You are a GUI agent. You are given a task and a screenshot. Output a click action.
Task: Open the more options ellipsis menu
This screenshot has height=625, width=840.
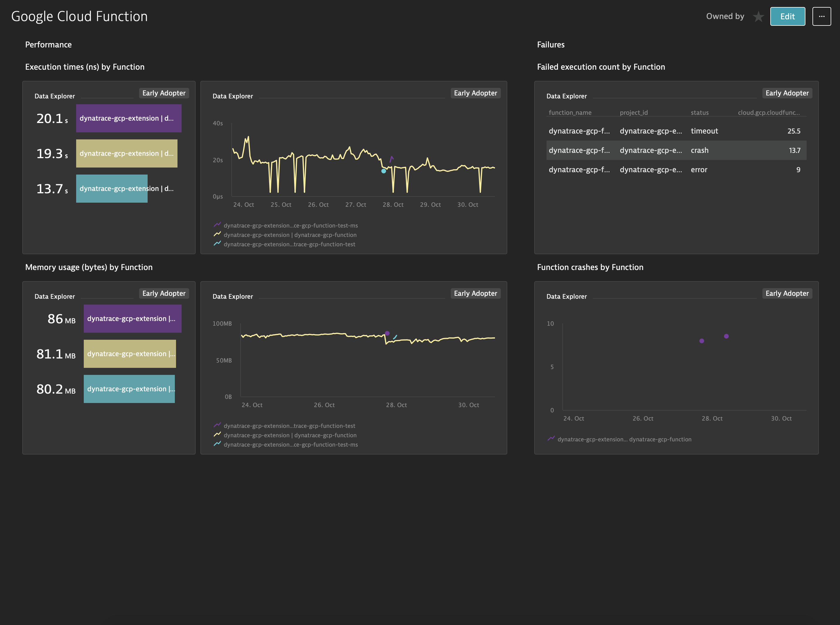pyautogui.click(x=822, y=16)
